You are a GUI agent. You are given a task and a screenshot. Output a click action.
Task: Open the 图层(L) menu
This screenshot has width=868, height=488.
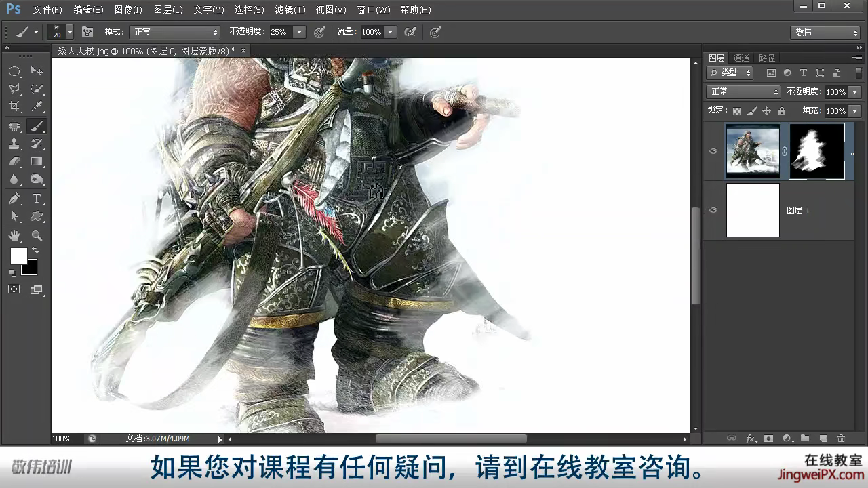(x=168, y=10)
